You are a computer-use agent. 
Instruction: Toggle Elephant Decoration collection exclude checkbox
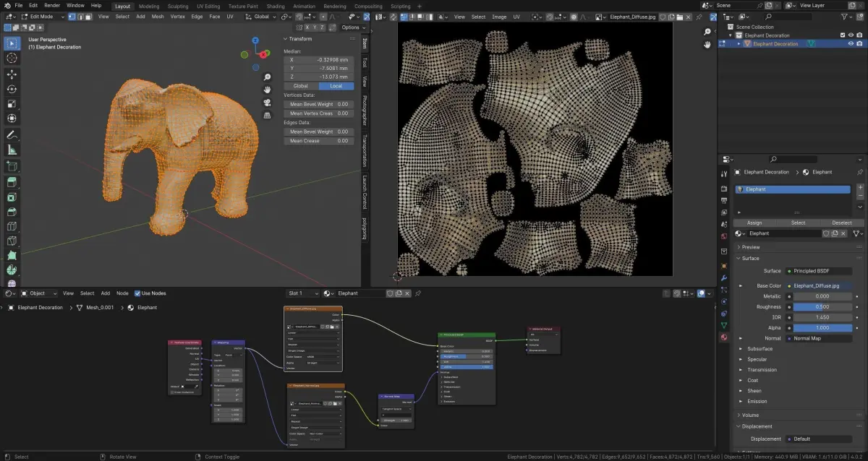(x=843, y=35)
